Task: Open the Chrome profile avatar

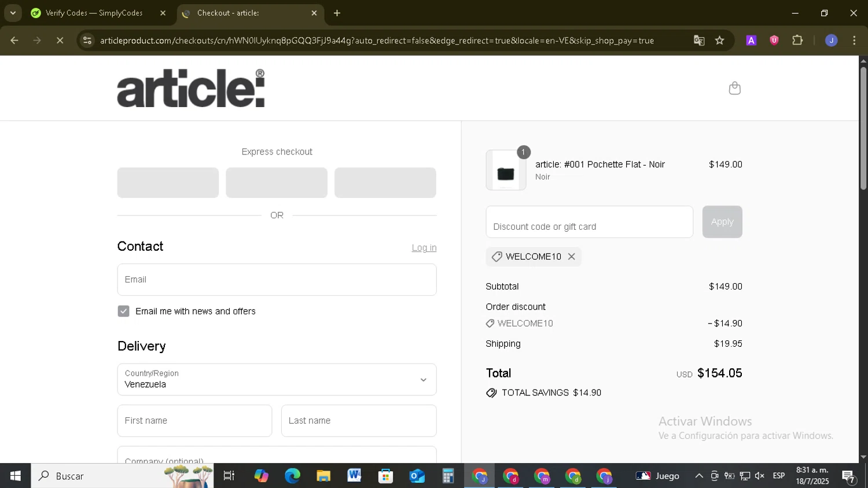Action: 831,41
